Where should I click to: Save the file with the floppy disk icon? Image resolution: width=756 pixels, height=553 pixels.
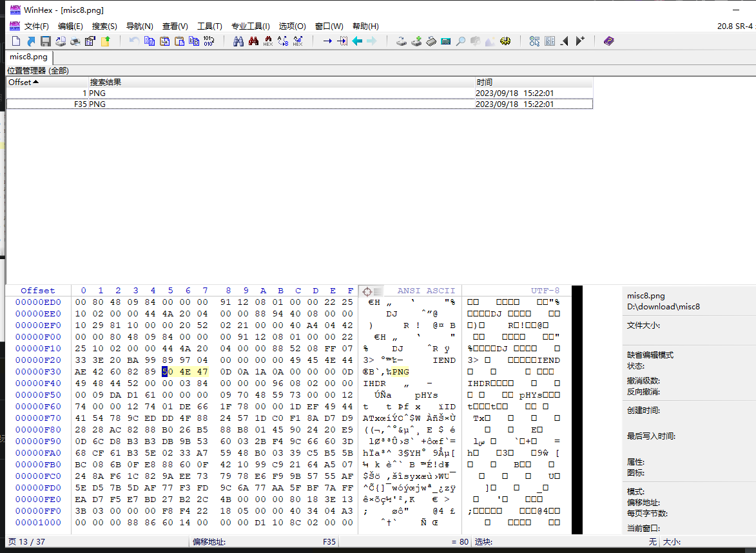[46, 41]
